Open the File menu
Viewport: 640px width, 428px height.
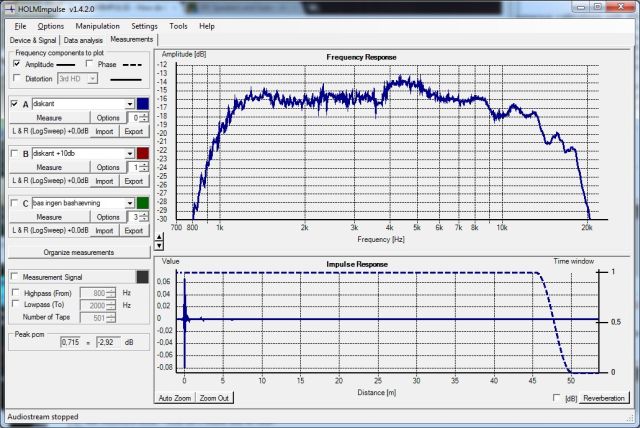click(x=20, y=26)
